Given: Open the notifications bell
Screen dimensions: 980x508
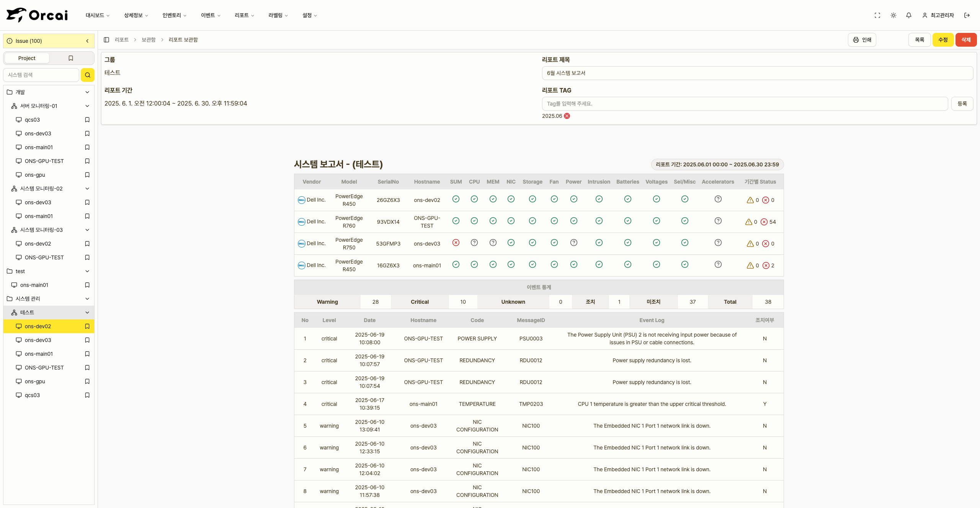Looking at the screenshot, I should click(909, 15).
